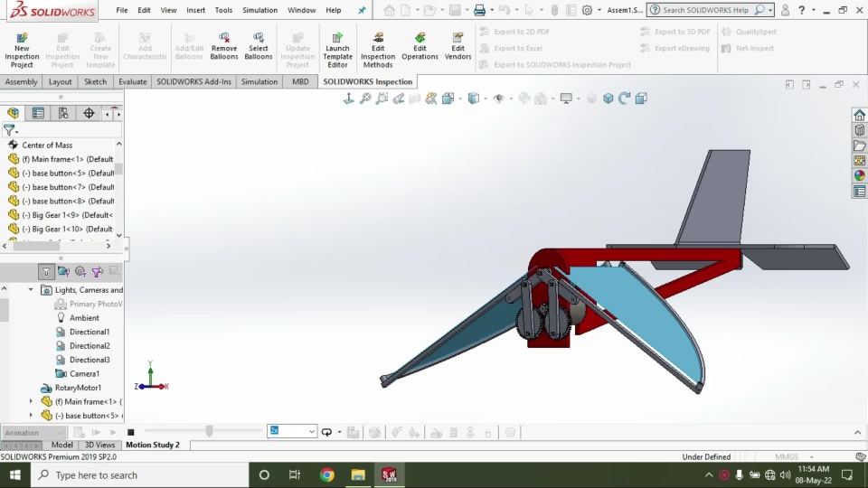Image resolution: width=868 pixels, height=488 pixels.
Task: Click the 3D Views tab
Action: pos(99,445)
